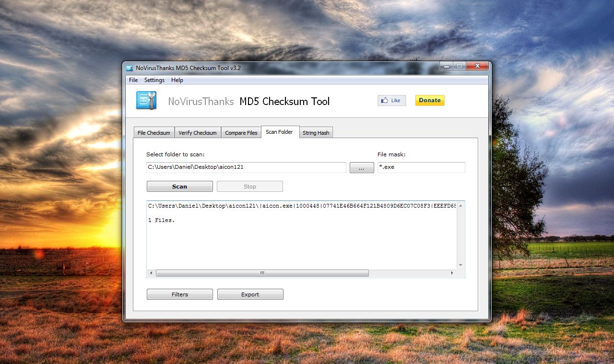Click the 'File mask:' label

click(391, 154)
